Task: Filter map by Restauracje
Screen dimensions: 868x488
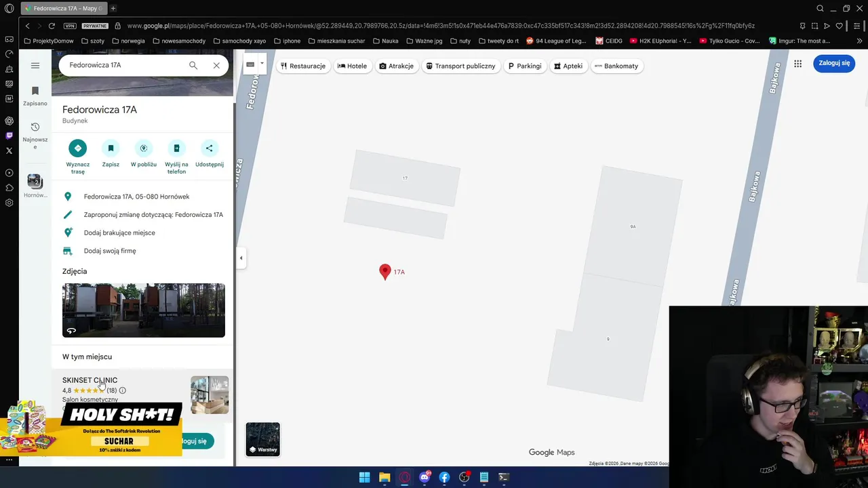Action: 303,66
